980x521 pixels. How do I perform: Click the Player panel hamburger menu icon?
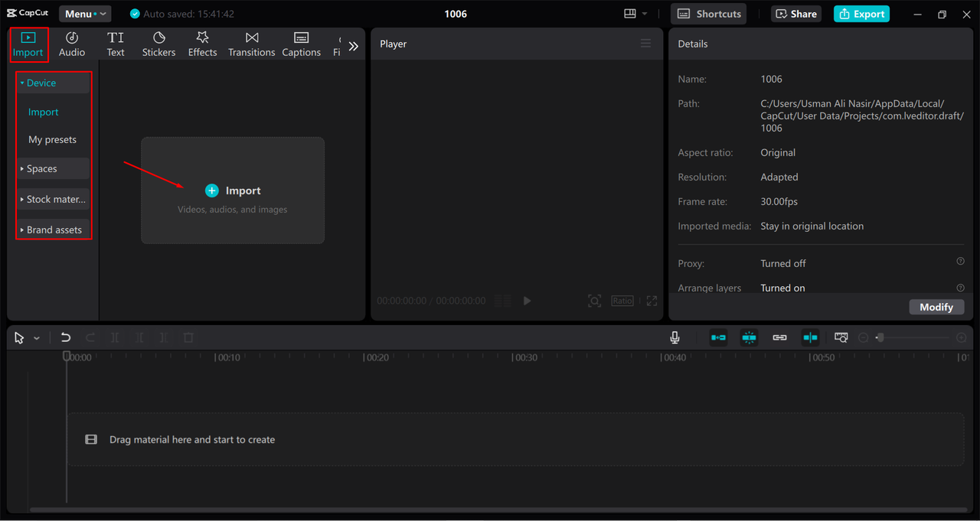pyautogui.click(x=645, y=44)
